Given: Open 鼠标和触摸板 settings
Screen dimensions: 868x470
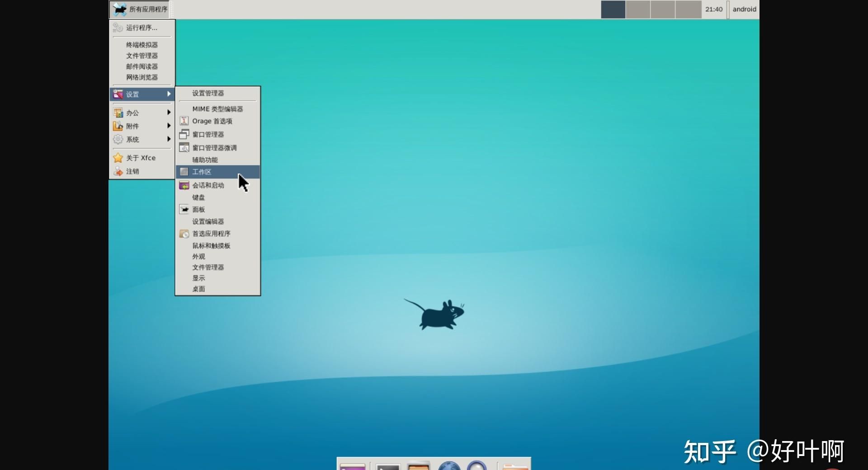Looking at the screenshot, I should click(x=218, y=246).
